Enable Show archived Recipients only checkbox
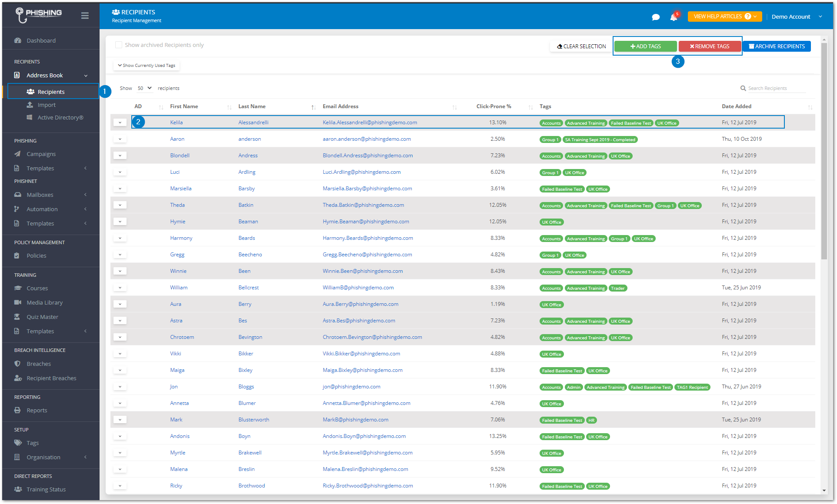 [x=118, y=45]
